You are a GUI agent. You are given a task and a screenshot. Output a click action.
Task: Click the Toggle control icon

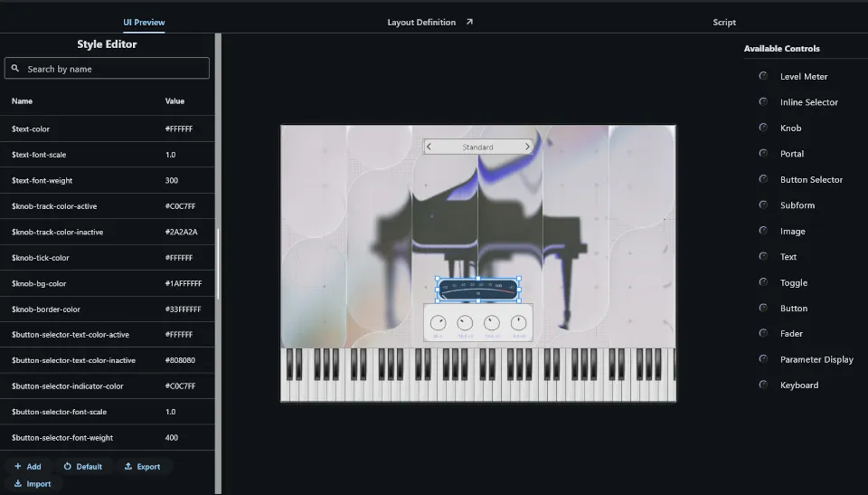coord(763,282)
